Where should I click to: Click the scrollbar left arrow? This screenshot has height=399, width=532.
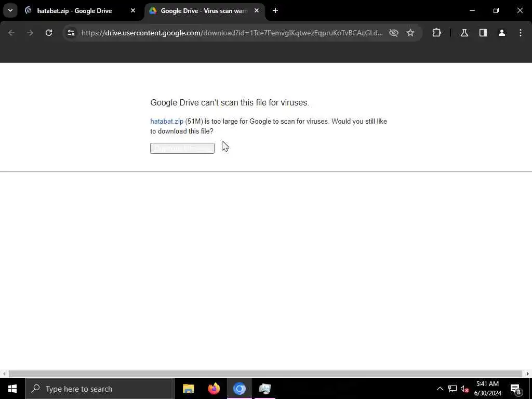[x=4, y=374]
